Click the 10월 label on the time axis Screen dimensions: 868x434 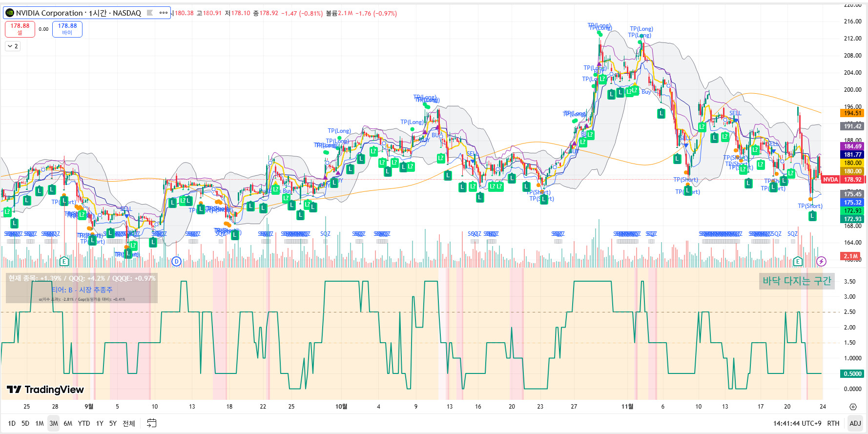click(341, 406)
